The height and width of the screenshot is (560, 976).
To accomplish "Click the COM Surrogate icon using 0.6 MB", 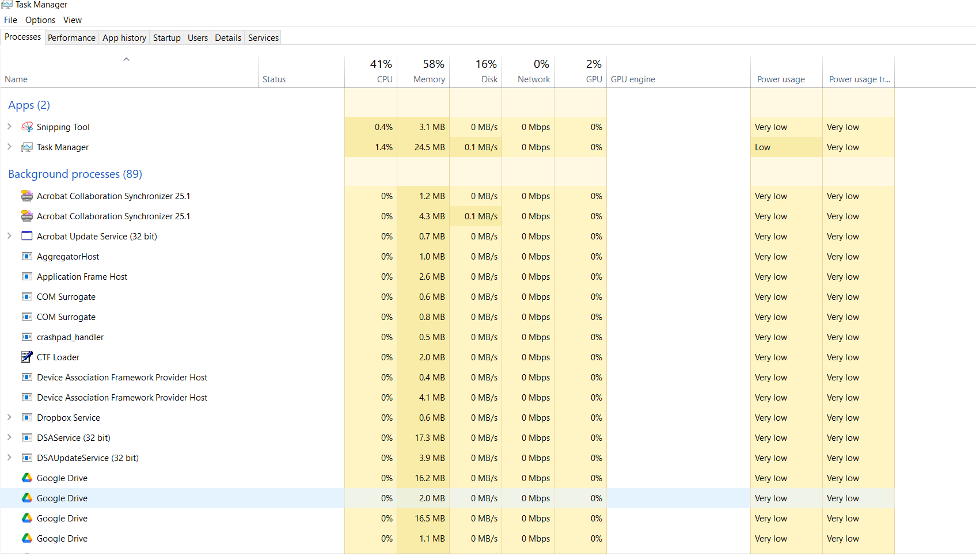I will 27,296.
